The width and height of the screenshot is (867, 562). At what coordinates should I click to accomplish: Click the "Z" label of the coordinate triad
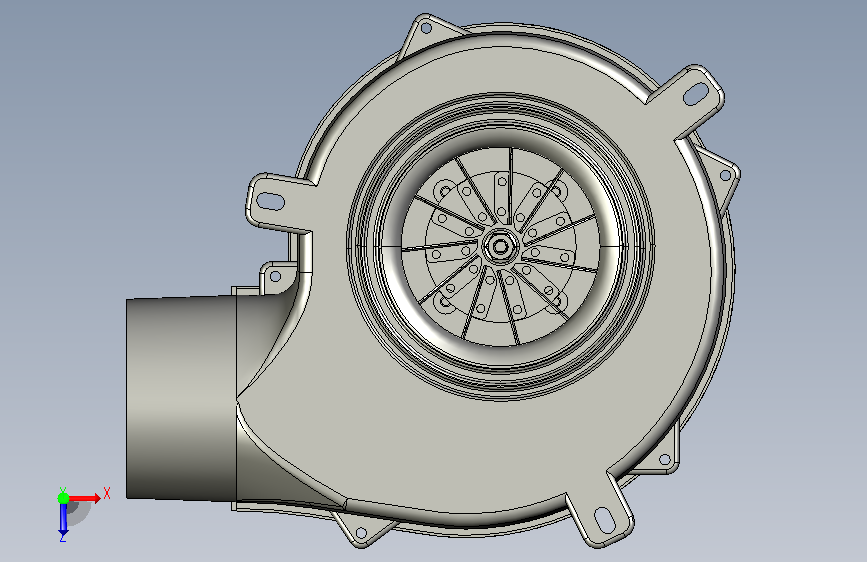pyautogui.click(x=62, y=538)
